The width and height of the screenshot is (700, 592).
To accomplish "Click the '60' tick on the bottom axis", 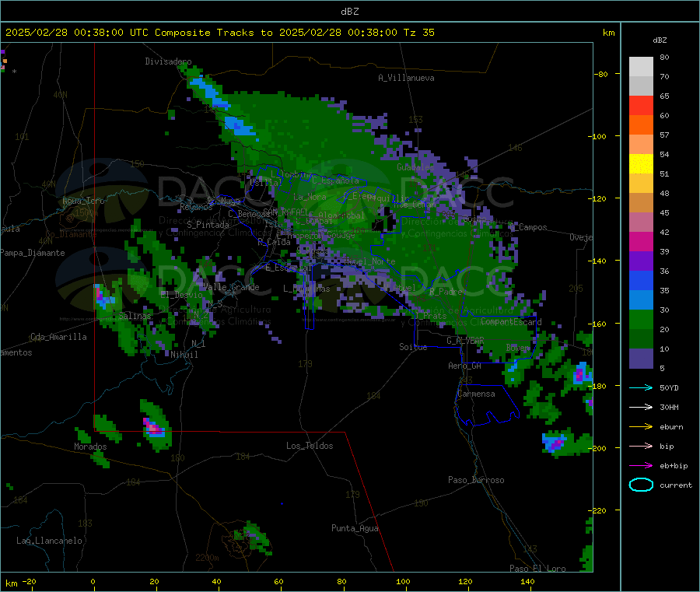I will (x=278, y=582).
